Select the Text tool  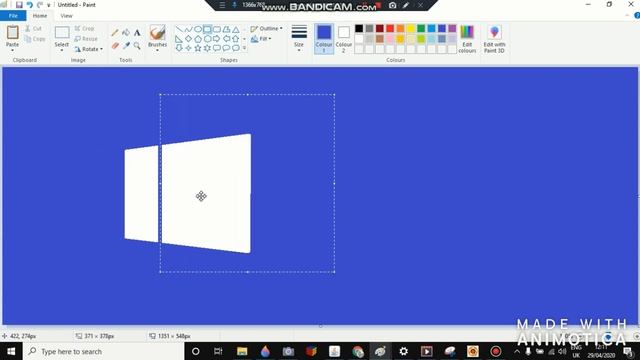coord(137,32)
